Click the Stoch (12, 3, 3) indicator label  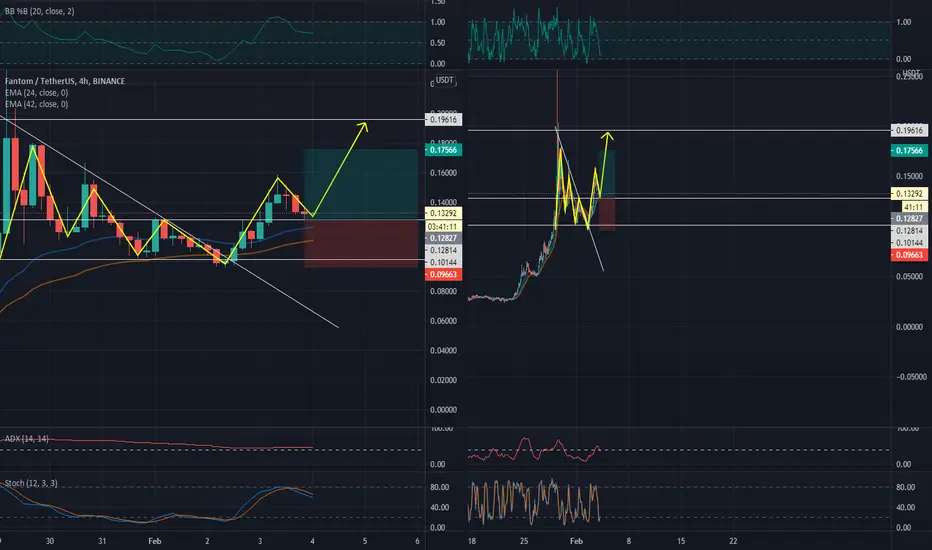pyautogui.click(x=31, y=483)
